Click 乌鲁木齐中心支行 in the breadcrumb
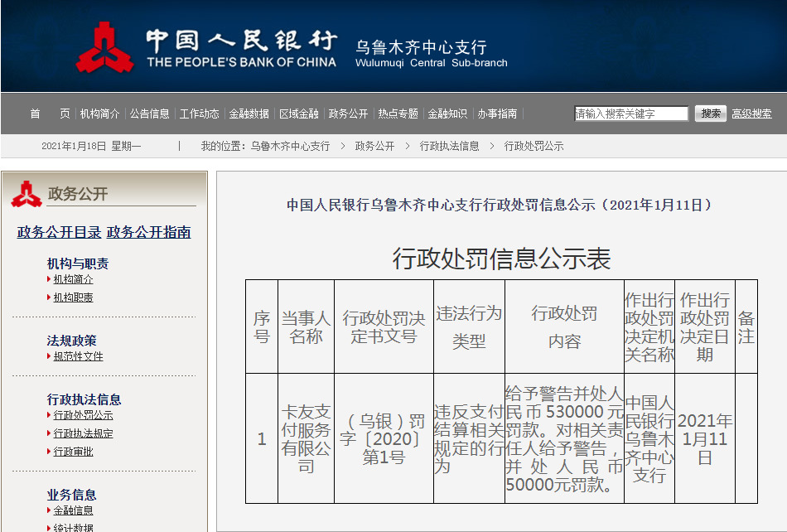The height and width of the screenshot is (532, 787). (x=290, y=146)
